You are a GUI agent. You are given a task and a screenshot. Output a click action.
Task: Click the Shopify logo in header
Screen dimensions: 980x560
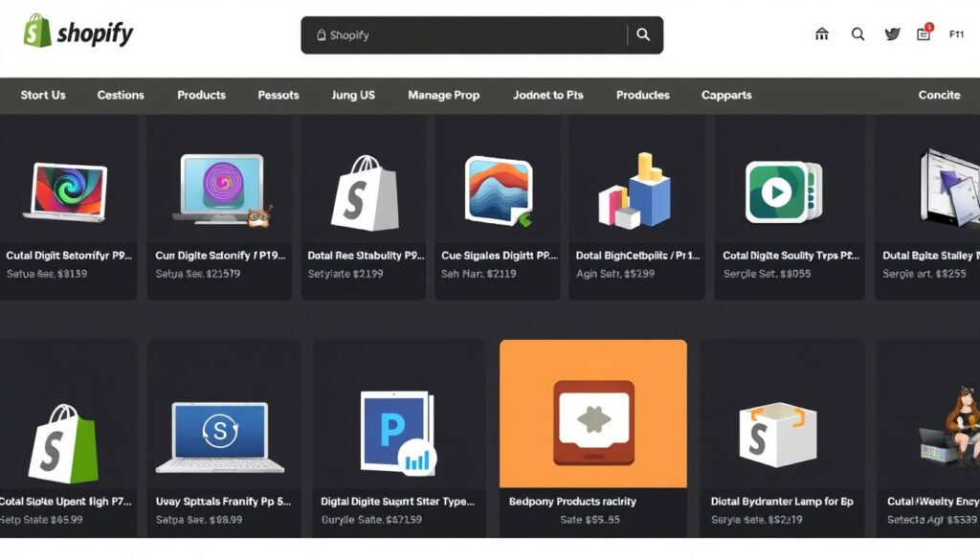78,33
